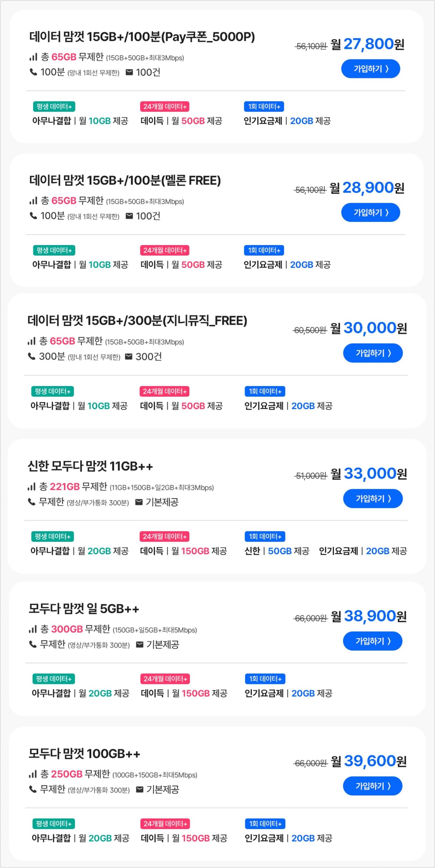The image size is (435, 868).
Task: Click 가입하기 for the 27,800원 plan
Action: pyautogui.click(x=371, y=69)
